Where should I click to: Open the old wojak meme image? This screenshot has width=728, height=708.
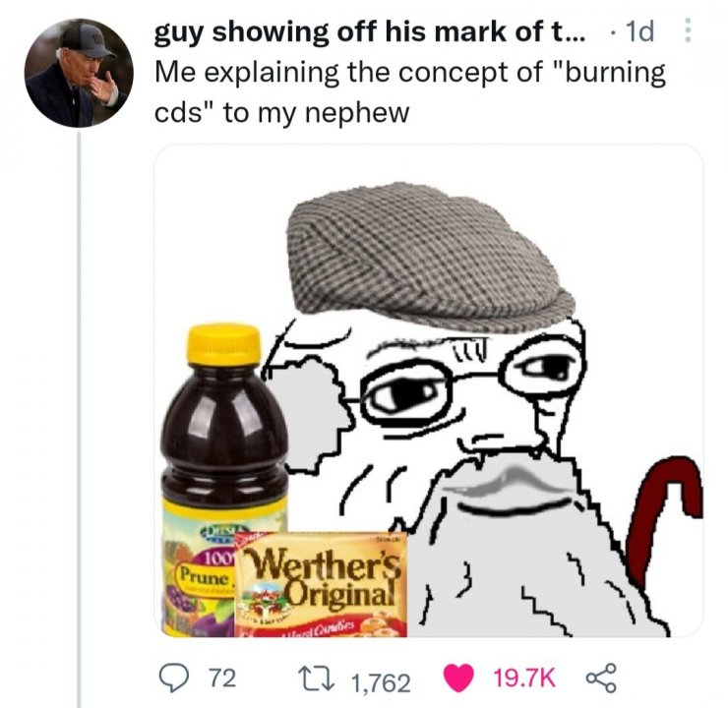coord(429,390)
